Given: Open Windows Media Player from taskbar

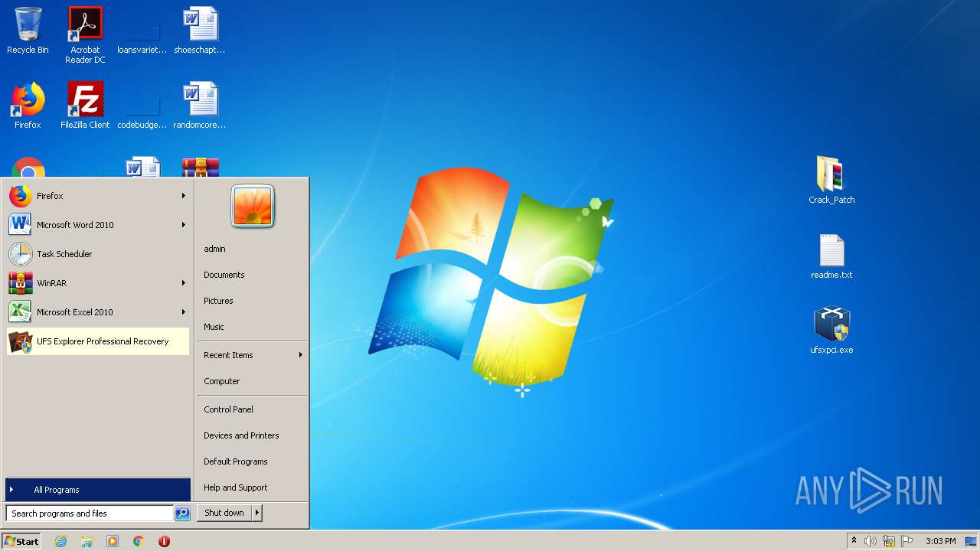Looking at the screenshot, I should 113,541.
